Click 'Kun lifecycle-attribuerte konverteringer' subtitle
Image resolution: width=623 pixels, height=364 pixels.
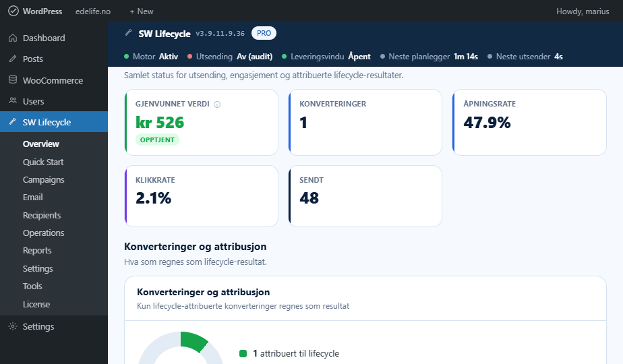pos(243,306)
